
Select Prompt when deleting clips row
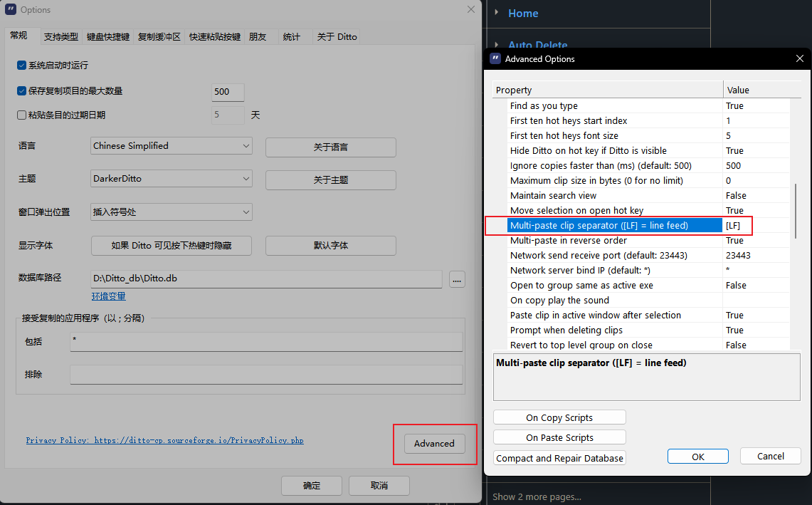648,330
